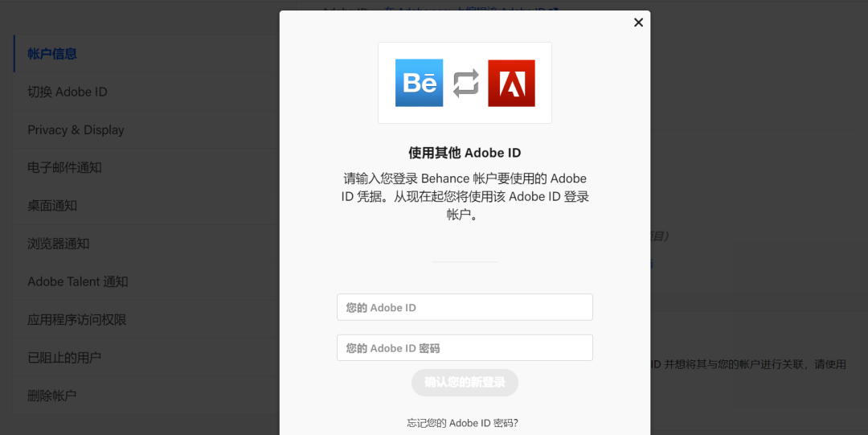Open Adobe Talent 通知 settings
The height and width of the screenshot is (435, 868).
click(x=147, y=281)
